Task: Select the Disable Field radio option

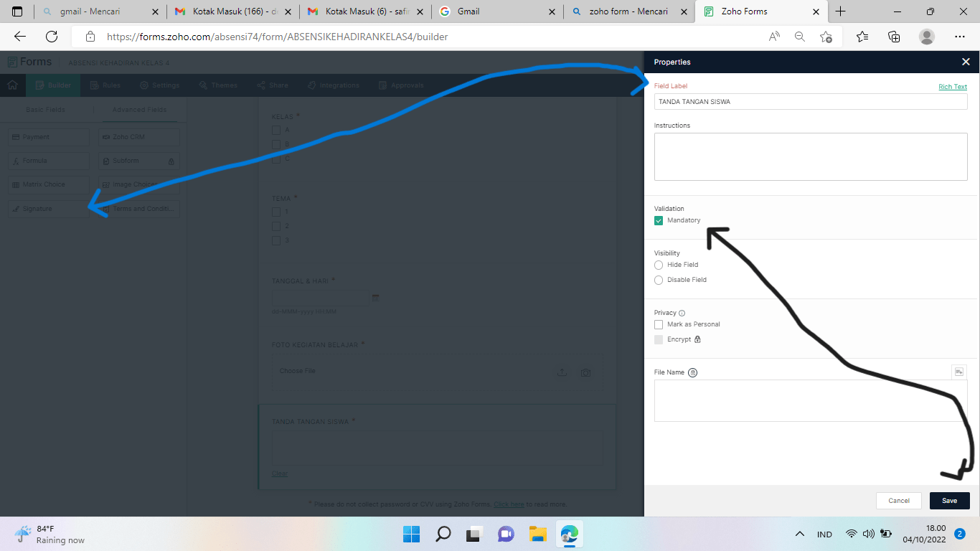Action: 659,281
